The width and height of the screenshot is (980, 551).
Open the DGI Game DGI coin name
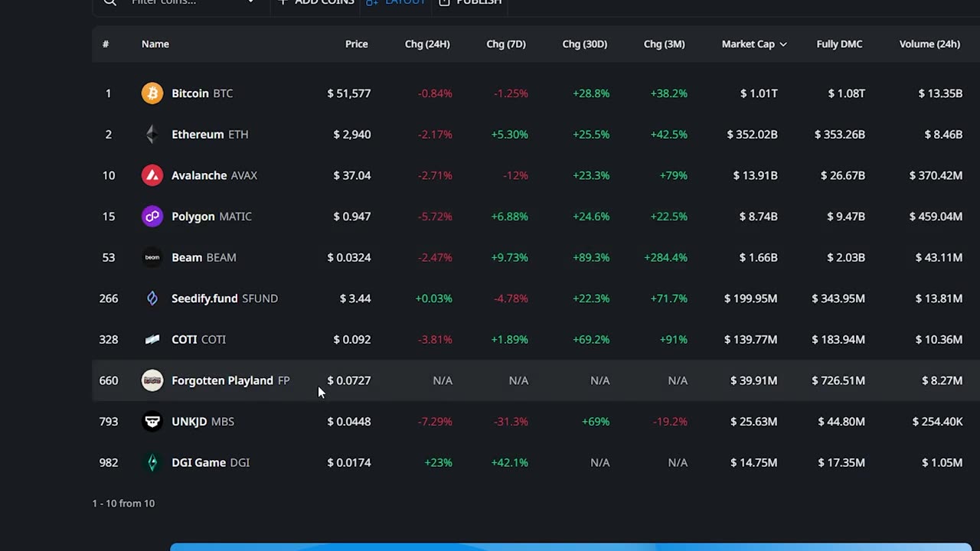[211, 462]
